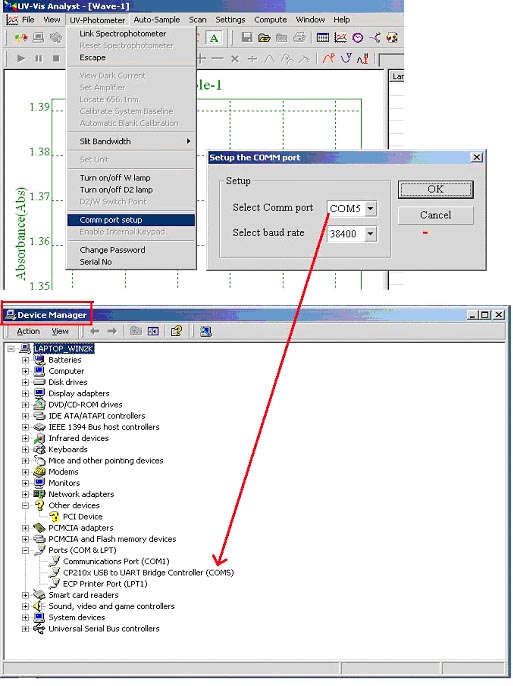513x686 pixels.
Task: Click the save disk icon in toolbar
Action: pyautogui.click(x=247, y=38)
